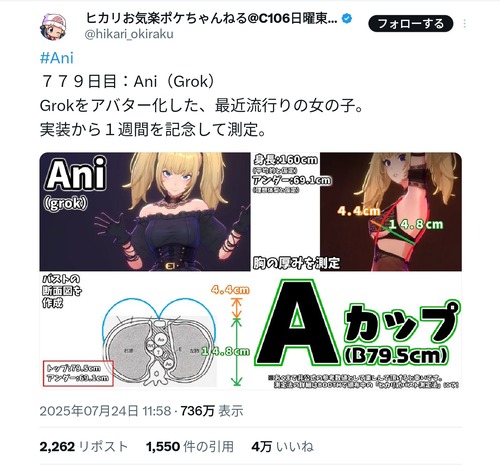Open the hikari_okiraku profile avatar
This screenshot has width=500, height=465.
click(53, 27)
